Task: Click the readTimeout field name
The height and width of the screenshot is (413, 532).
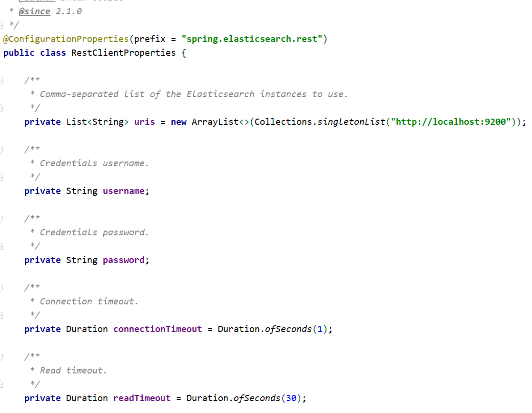Action: point(142,398)
